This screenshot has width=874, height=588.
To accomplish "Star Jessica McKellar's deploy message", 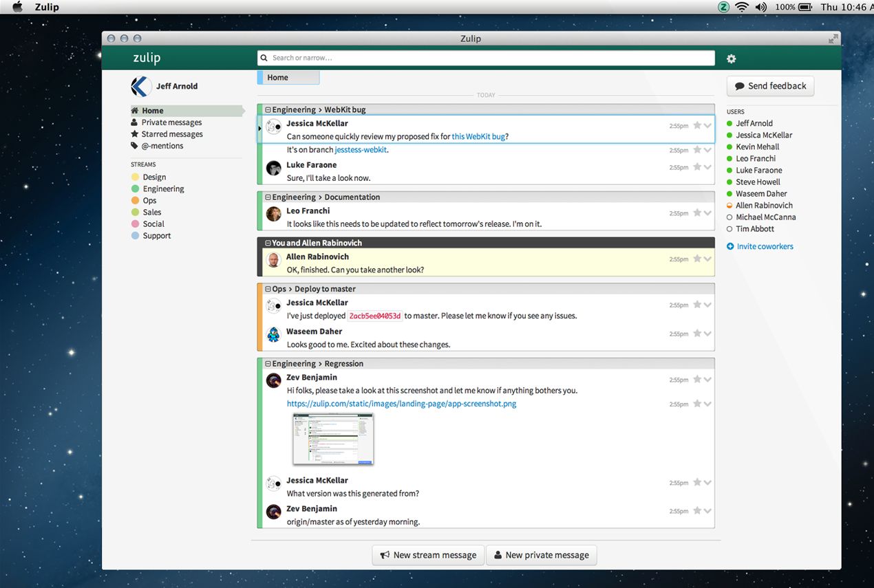I will 696,305.
